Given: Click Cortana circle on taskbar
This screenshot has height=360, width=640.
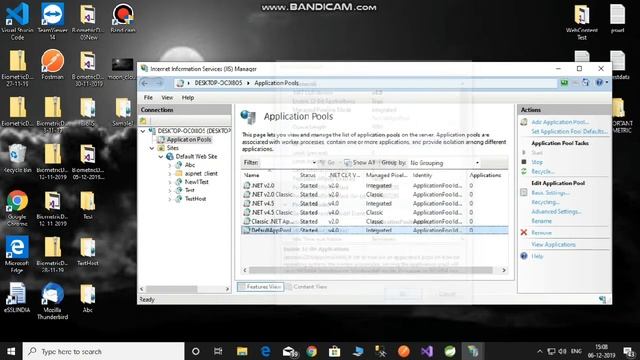Looking at the screenshot, I should (x=196, y=351).
